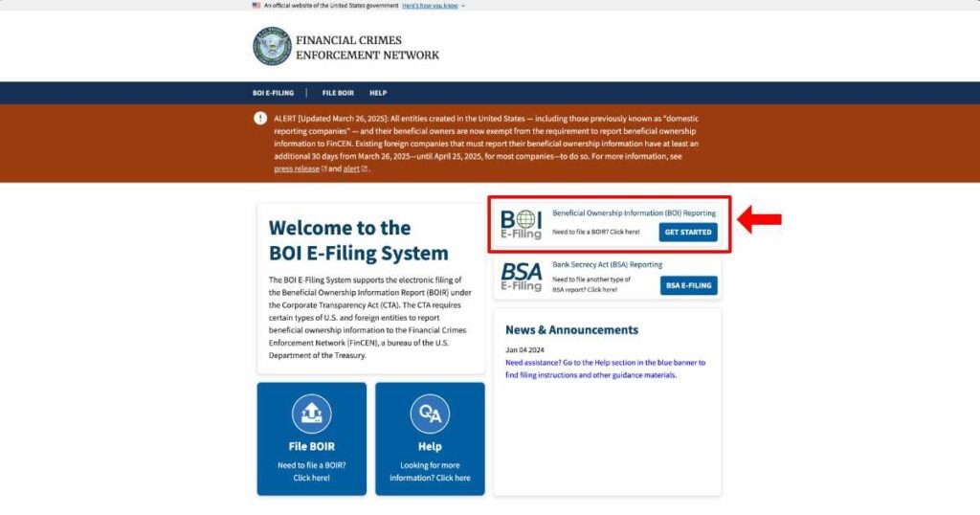
Task: Open the BOI E-FILING menu item
Action: pos(273,93)
